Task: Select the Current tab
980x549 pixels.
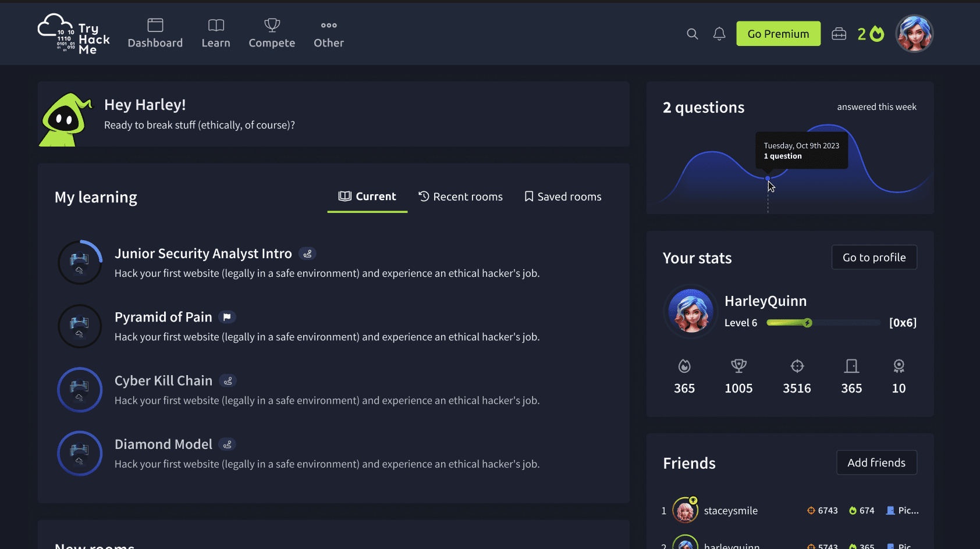Action: tap(367, 197)
